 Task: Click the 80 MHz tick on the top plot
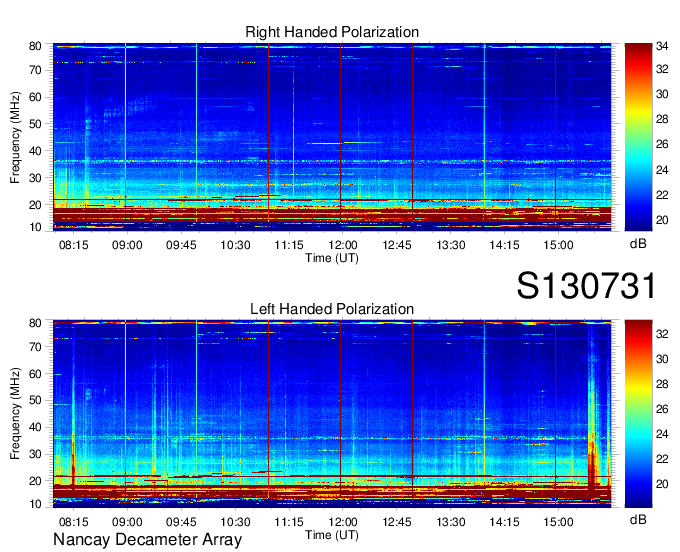pos(35,46)
